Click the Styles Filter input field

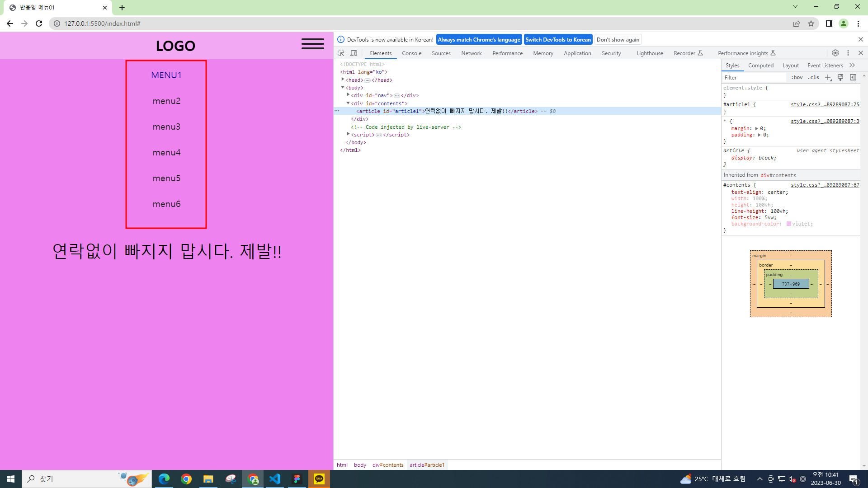754,77
